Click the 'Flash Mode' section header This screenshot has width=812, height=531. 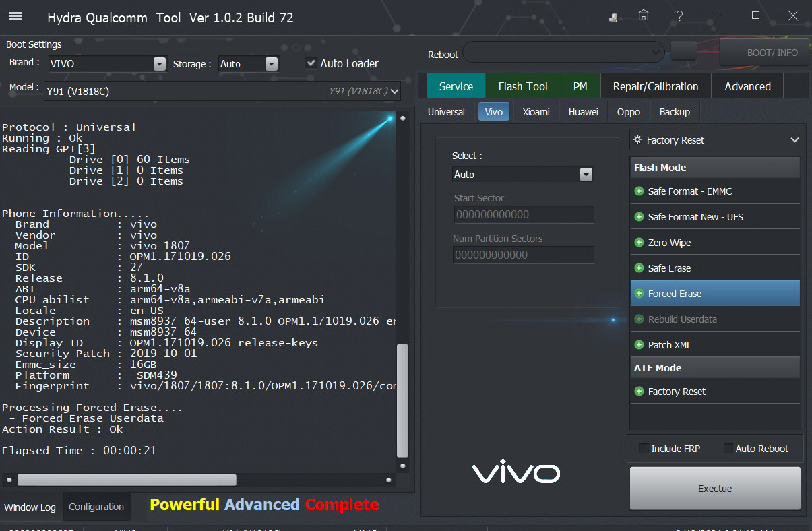[x=715, y=168]
